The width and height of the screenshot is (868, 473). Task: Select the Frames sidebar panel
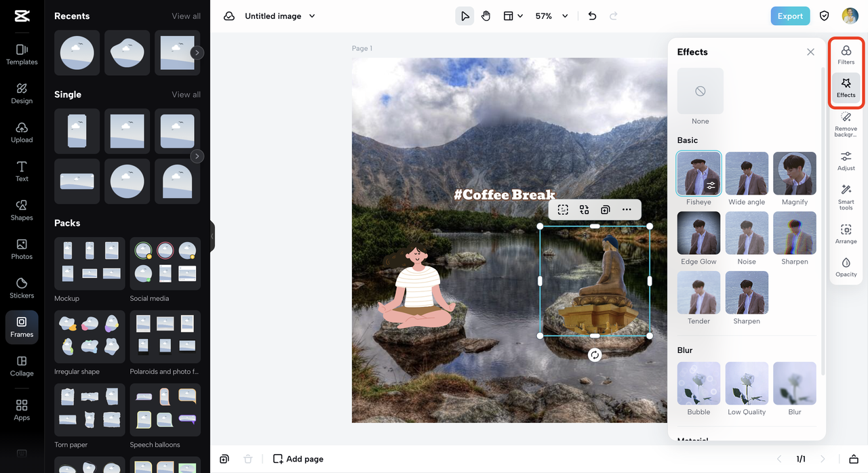point(22,327)
